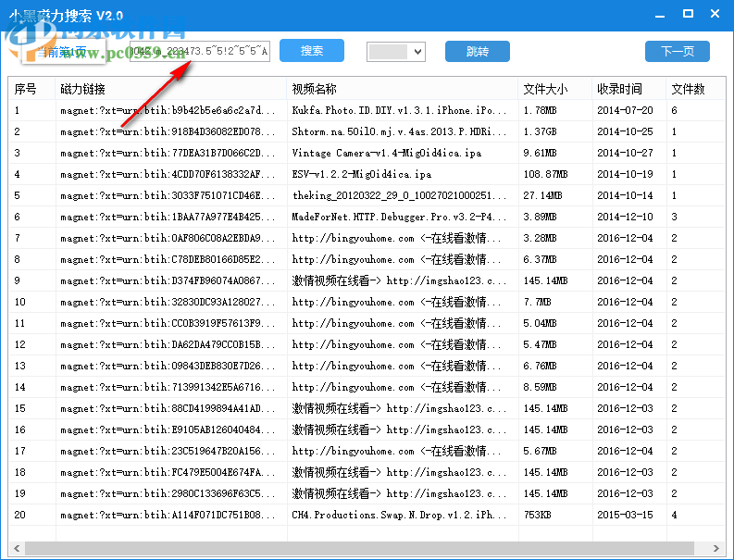The width and height of the screenshot is (734, 560).
Task: Maximize the window
Action: 688,14
